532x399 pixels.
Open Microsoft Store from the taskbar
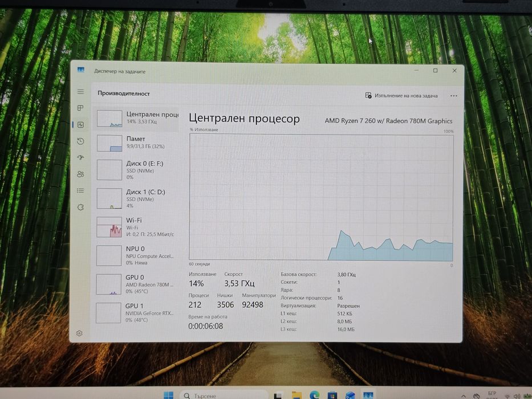(332, 396)
